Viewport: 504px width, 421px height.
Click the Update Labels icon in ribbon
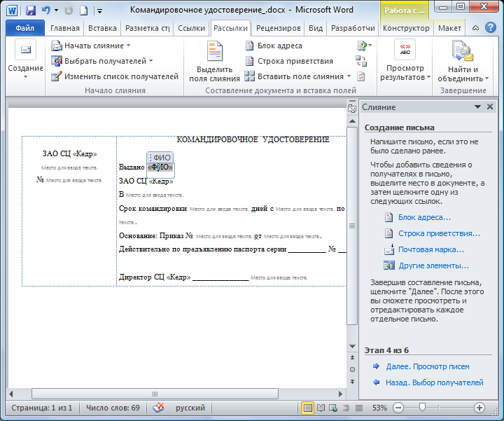(x=361, y=76)
